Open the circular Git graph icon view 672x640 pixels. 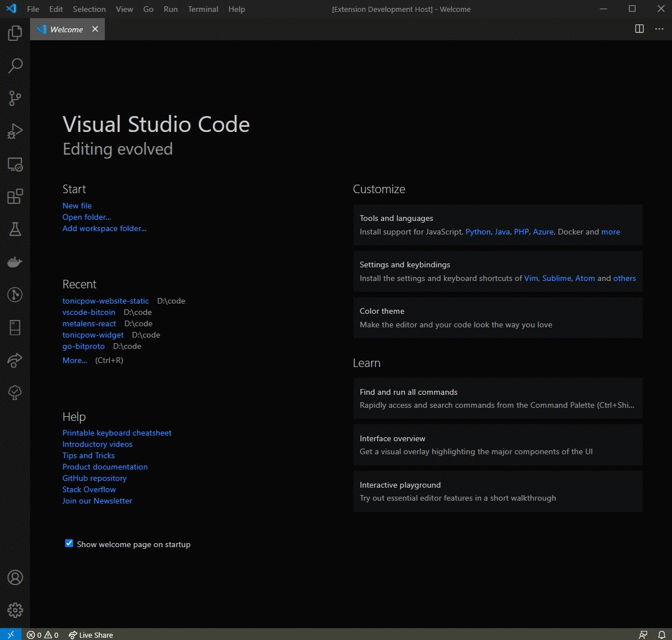coord(15,295)
